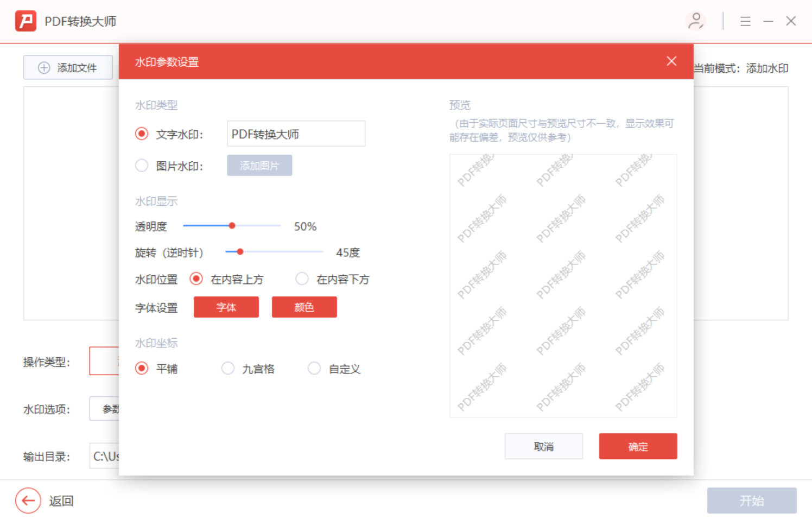Open the hamburger menu in the title bar
The width and height of the screenshot is (812, 519).
(x=745, y=21)
